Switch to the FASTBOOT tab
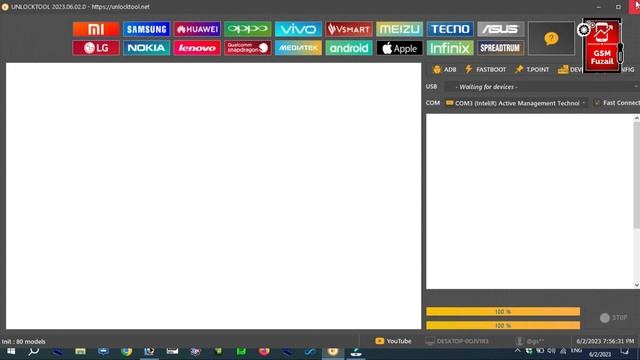This screenshot has width=640, height=360. click(x=486, y=69)
